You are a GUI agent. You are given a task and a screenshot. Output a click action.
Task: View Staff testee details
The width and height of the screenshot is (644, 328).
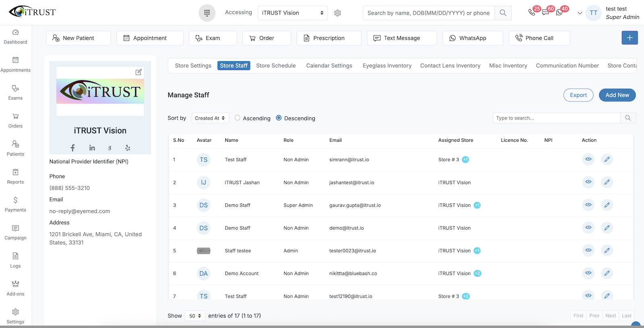588,250
